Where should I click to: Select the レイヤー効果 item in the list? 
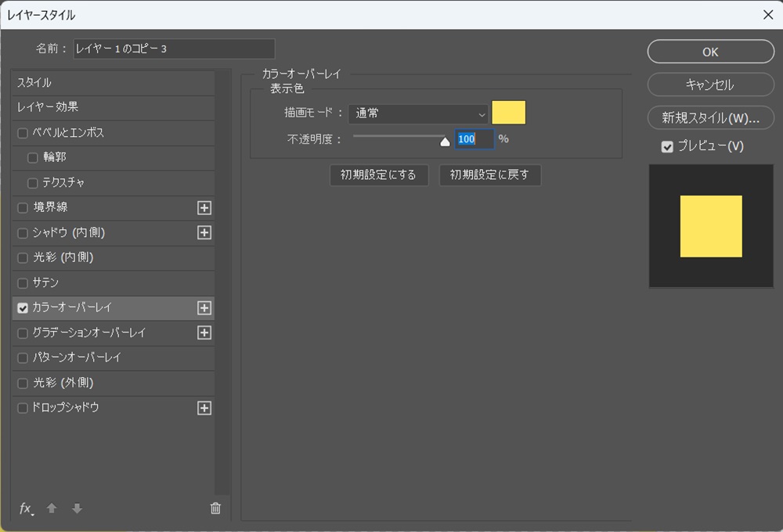(x=114, y=107)
